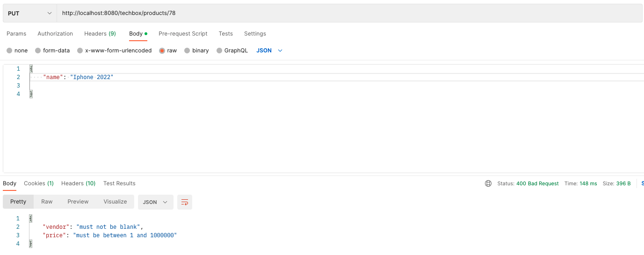
Task: Click the "vendor" key in response
Action: tap(56, 227)
